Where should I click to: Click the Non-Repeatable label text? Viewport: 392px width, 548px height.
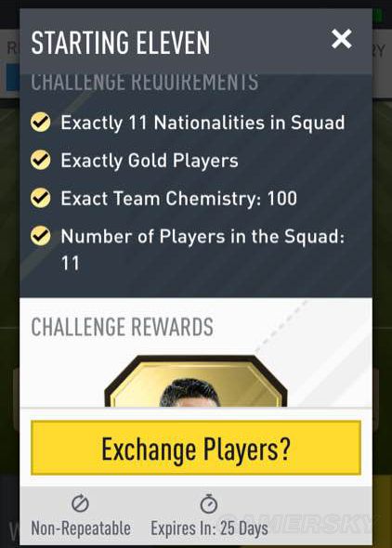point(81,528)
